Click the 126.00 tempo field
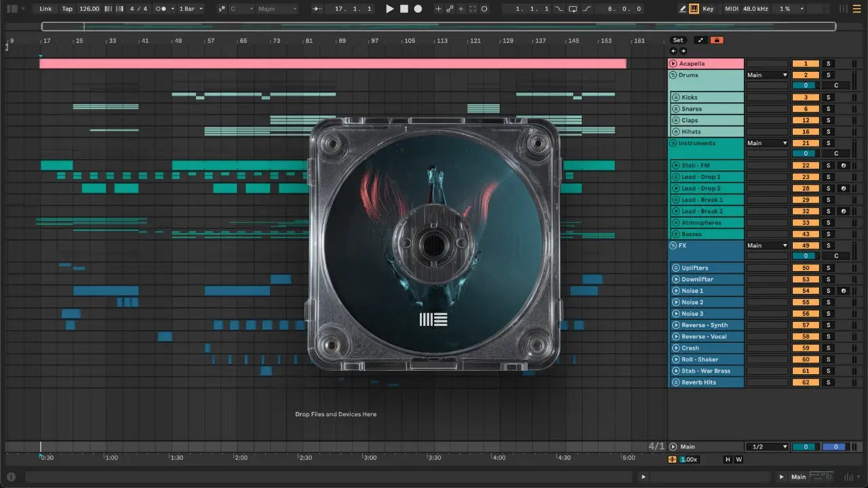 coord(89,9)
